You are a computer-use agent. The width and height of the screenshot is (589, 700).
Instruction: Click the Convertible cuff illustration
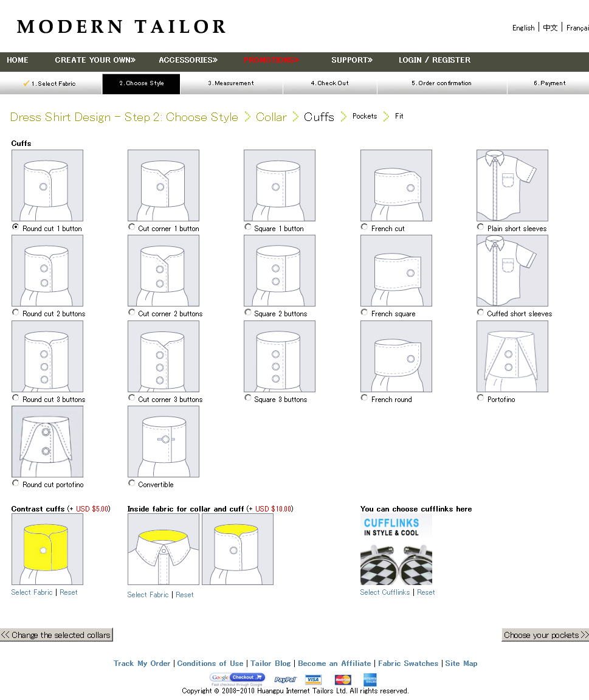(163, 442)
